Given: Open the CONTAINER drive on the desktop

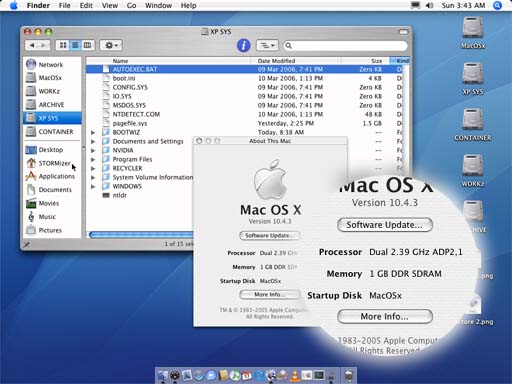Looking at the screenshot, I should click(x=473, y=125).
